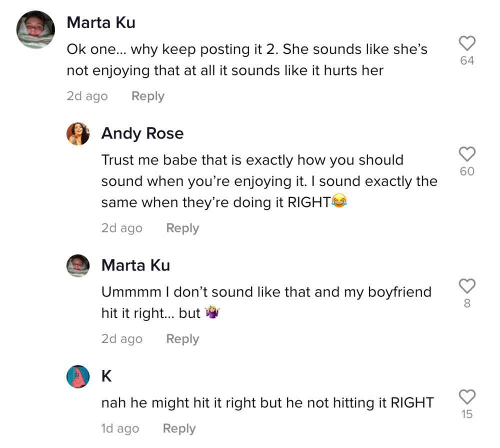Select Andy Rose's comment text
500x448 pixels.
[x=269, y=181]
